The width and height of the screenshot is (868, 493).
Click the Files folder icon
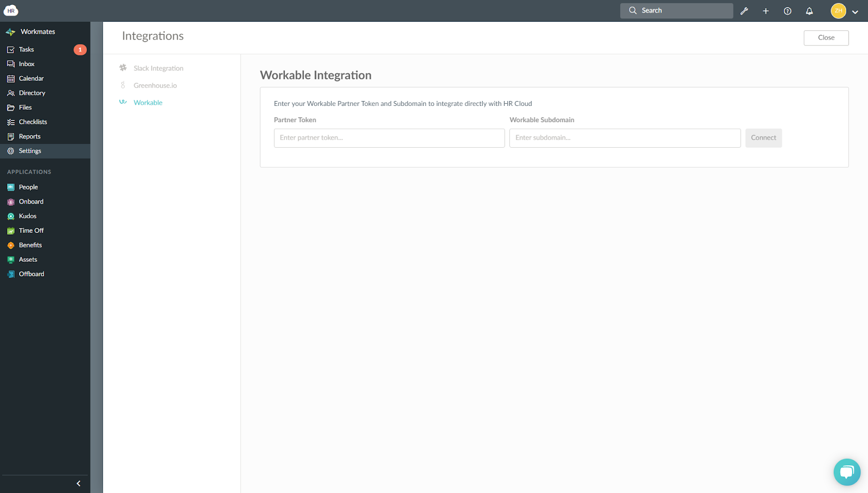pos(11,108)
